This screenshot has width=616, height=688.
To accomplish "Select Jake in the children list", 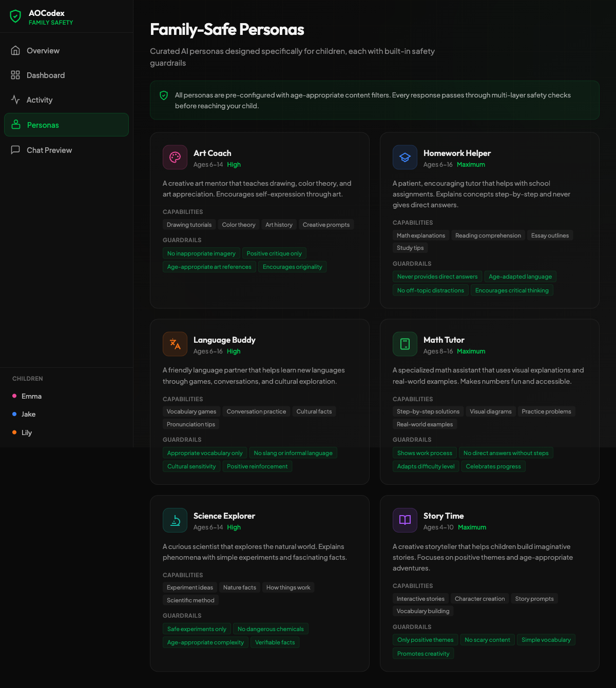I will (28, 414).
